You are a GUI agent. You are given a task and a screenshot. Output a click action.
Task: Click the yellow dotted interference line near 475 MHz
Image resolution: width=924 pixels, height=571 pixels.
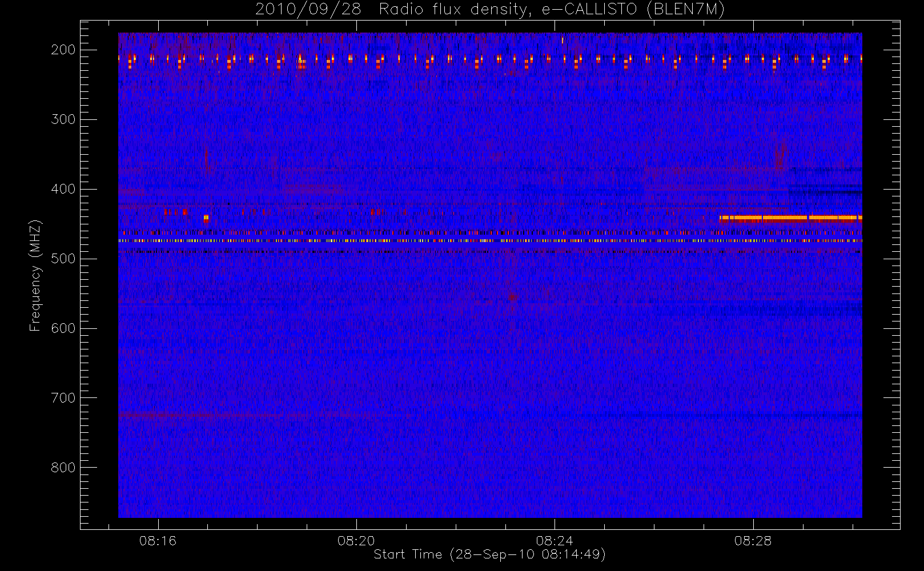(x=490, y=241)
